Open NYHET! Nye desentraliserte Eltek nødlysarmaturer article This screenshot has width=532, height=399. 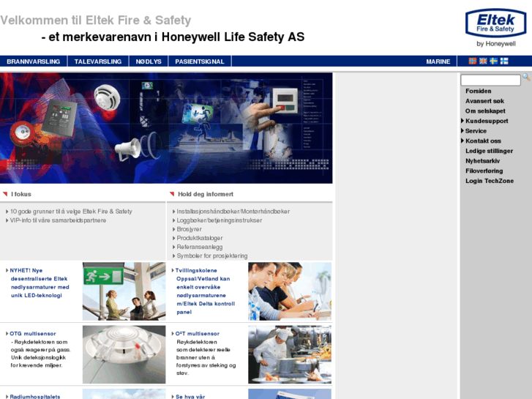pyautogui.click(x=40, y=283)
